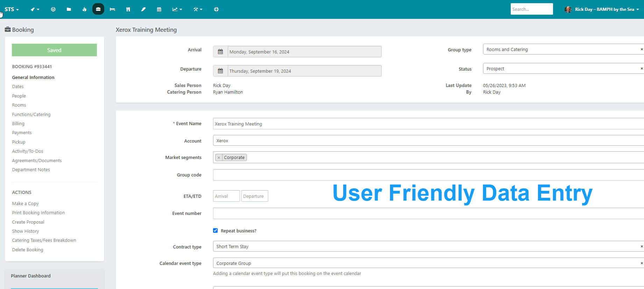This screenshot has width=644, height=289.
Task: Click the fork and knife catering icon
Action: 128,9
